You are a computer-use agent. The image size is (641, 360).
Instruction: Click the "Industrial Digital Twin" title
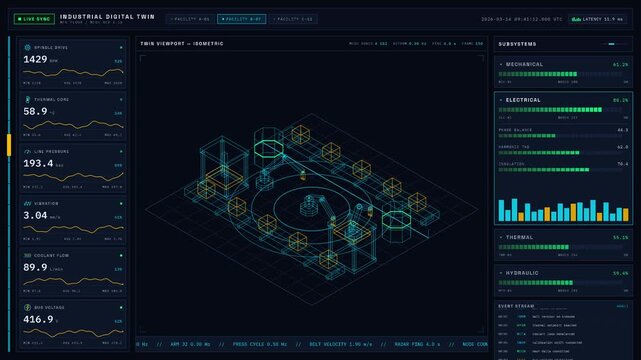point(107,17)
